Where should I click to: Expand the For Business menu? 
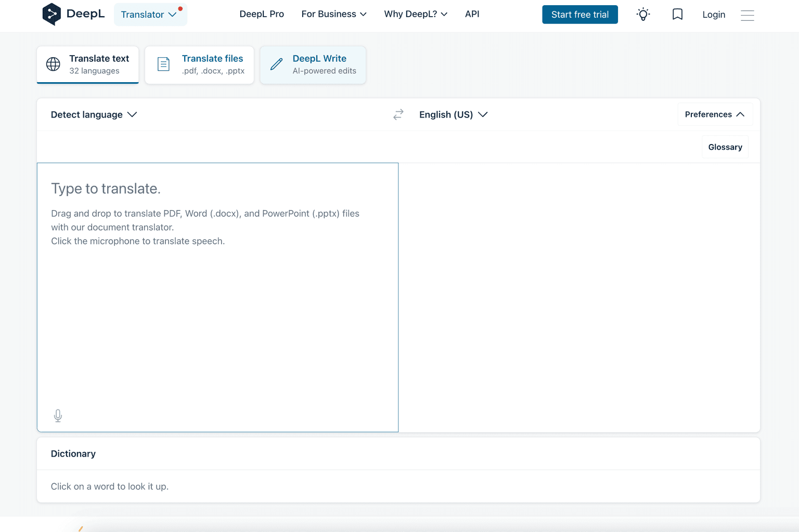click(334, 14)
